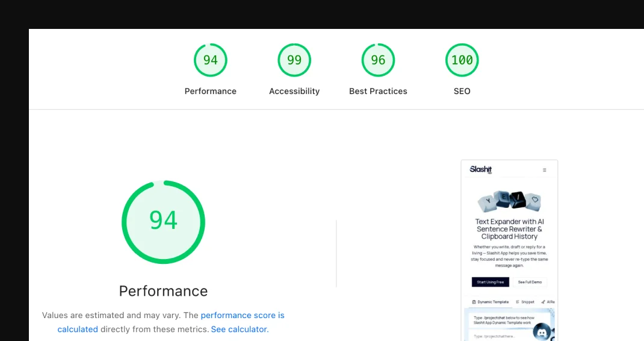The width and height of the screenshot is (644, 341).
Task: Select the 'Dynamic Template' tab in the preview
Action: [490, 302]
